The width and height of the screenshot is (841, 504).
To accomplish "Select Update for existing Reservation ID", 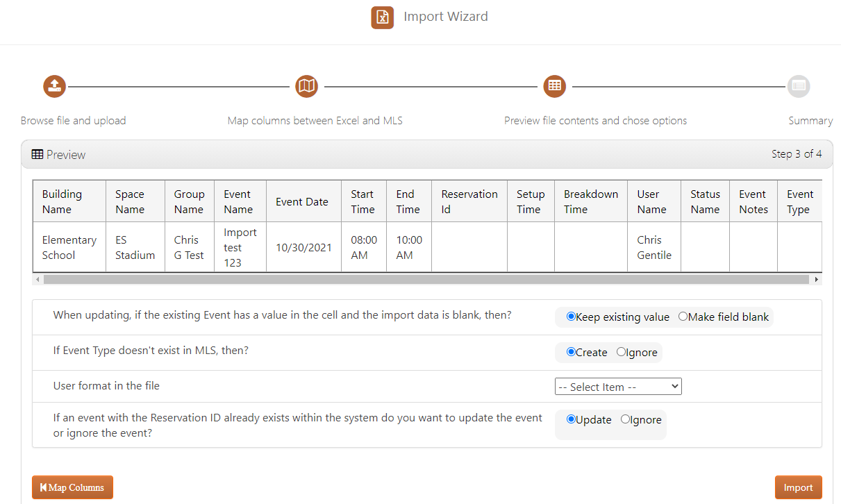I will 571,419.
